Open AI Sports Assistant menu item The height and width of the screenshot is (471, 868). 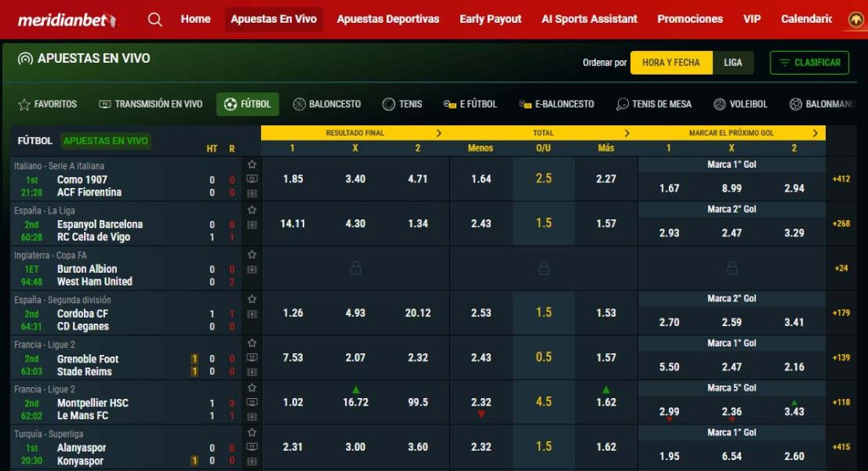[x=589, y=19]
